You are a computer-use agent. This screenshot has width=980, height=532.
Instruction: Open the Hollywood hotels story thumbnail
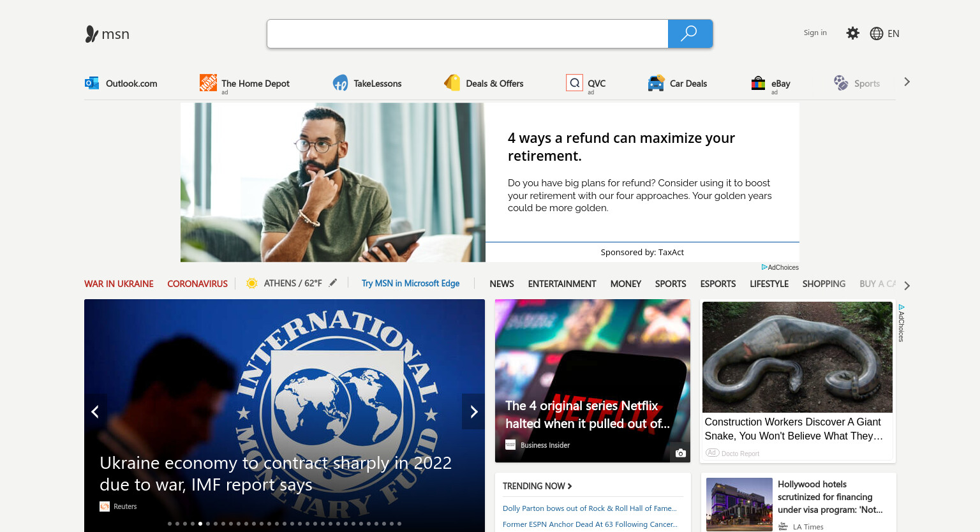point(739,505)
